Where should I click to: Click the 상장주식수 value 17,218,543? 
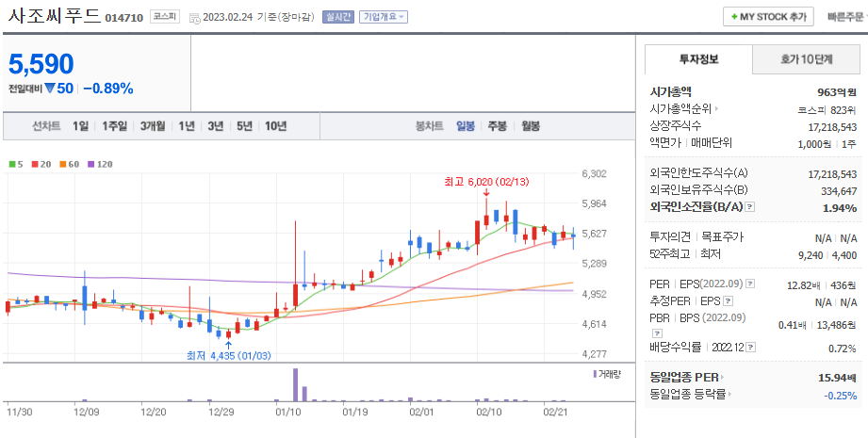[x=832, y=127]
